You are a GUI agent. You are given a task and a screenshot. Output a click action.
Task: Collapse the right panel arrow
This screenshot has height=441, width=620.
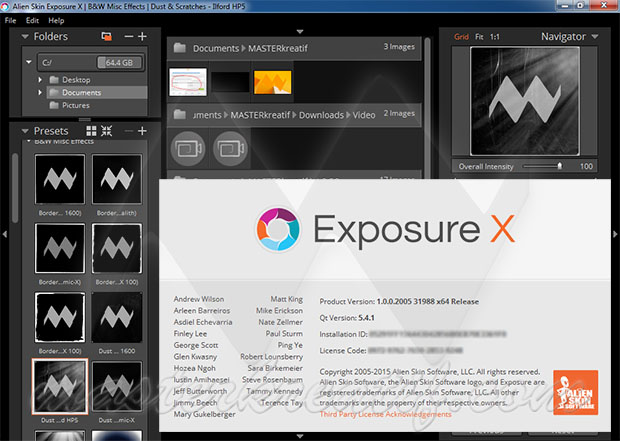coord(615,234)
